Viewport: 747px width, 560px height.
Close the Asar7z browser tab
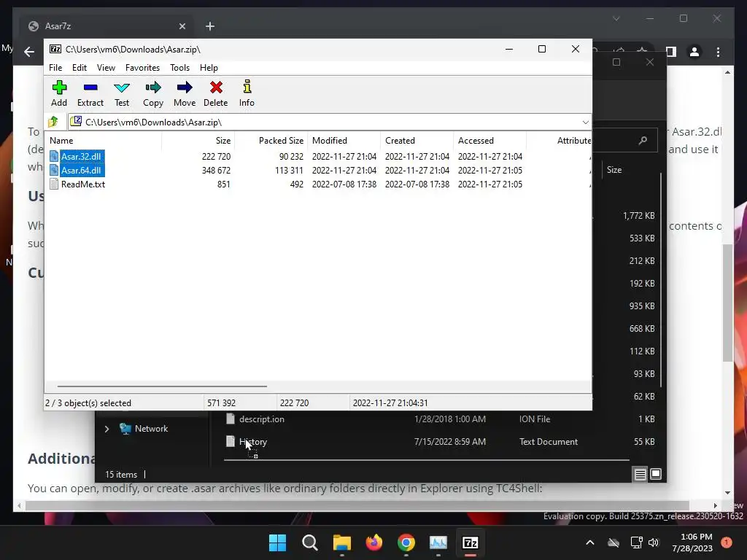coord(182,26)
